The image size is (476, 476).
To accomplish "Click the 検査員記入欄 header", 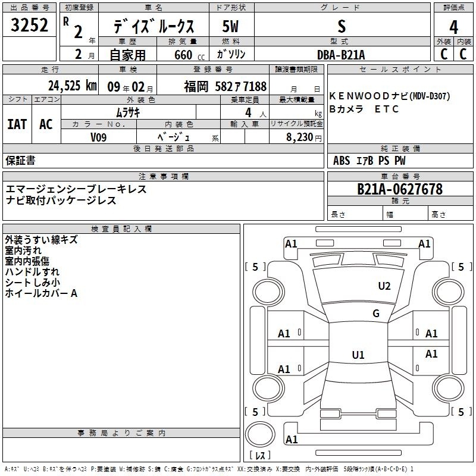I will tap(121, 229).
